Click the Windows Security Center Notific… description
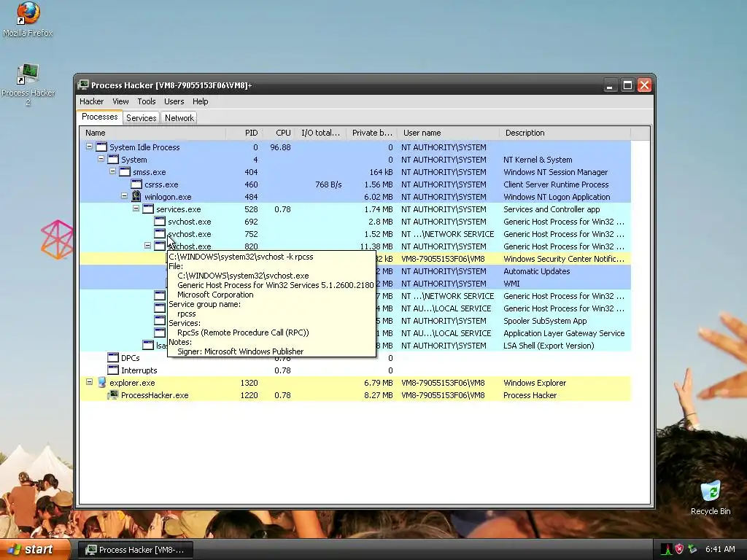The width and height of the screenshot is (747, 560). pyautogui.click(x=564, y=259)
